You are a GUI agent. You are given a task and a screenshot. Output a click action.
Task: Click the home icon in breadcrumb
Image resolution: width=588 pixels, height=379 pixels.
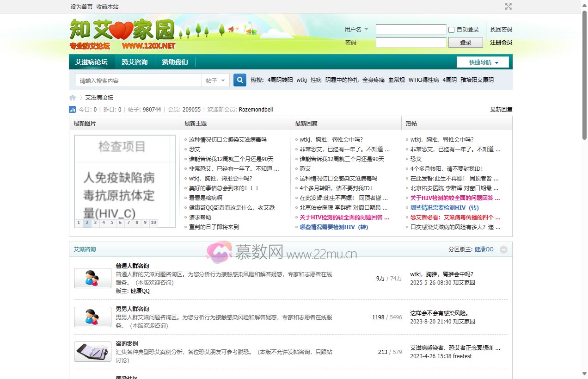coord(73,98)
